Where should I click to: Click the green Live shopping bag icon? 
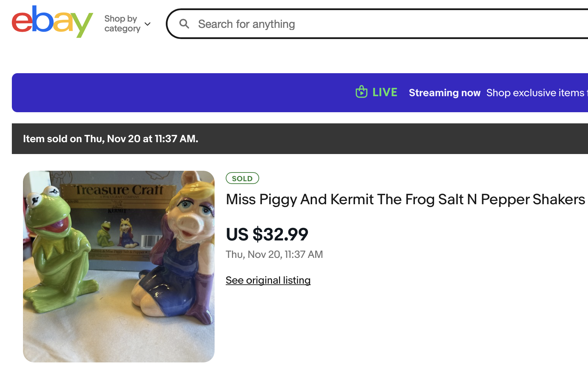361,92
